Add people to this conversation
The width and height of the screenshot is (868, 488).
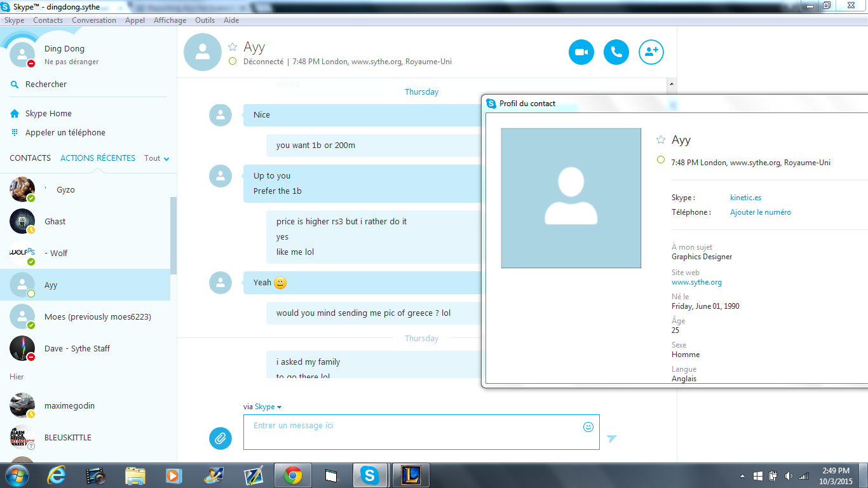click(651, 52)
